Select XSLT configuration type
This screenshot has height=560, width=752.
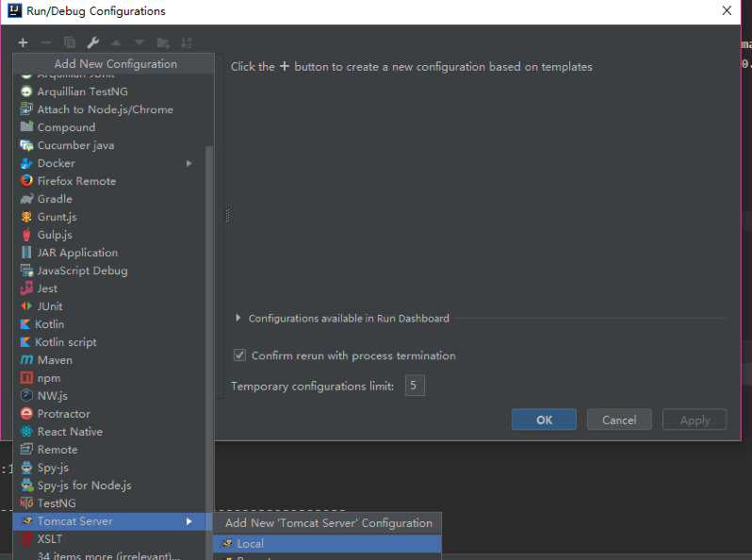[x=109, y=539]
